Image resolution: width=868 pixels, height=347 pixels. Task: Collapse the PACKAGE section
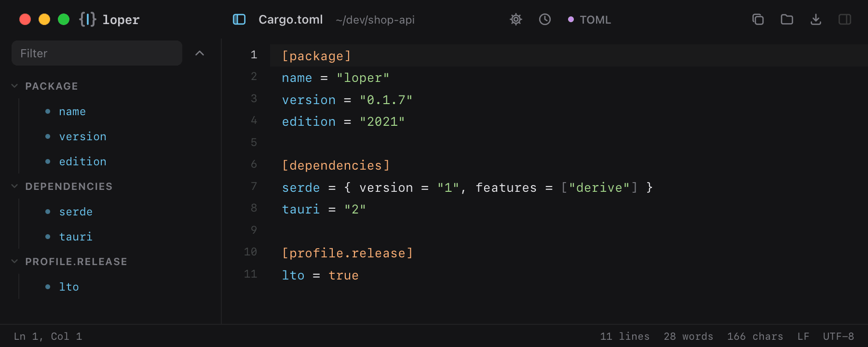[14, 86]
